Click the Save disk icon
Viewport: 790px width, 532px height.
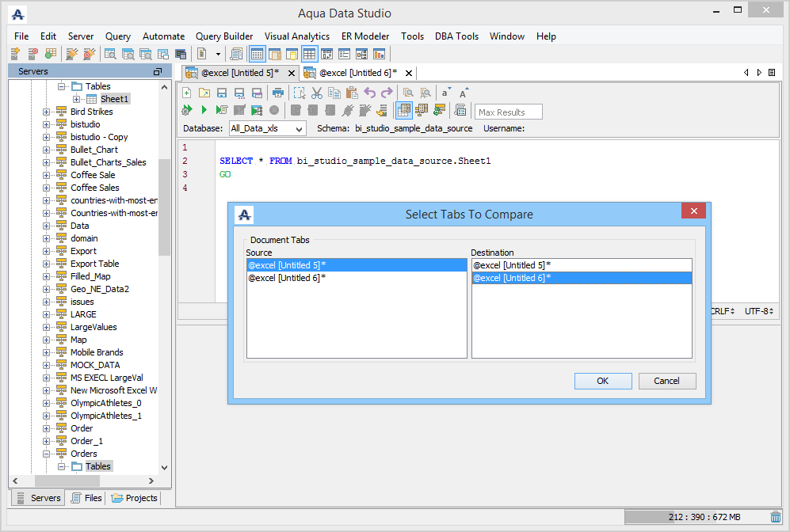pyautogui.click(x=222, y=93)
